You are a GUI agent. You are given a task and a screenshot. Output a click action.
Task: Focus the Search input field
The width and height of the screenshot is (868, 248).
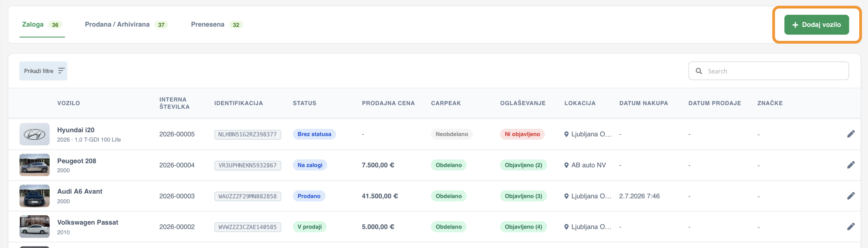coord(769,71)
